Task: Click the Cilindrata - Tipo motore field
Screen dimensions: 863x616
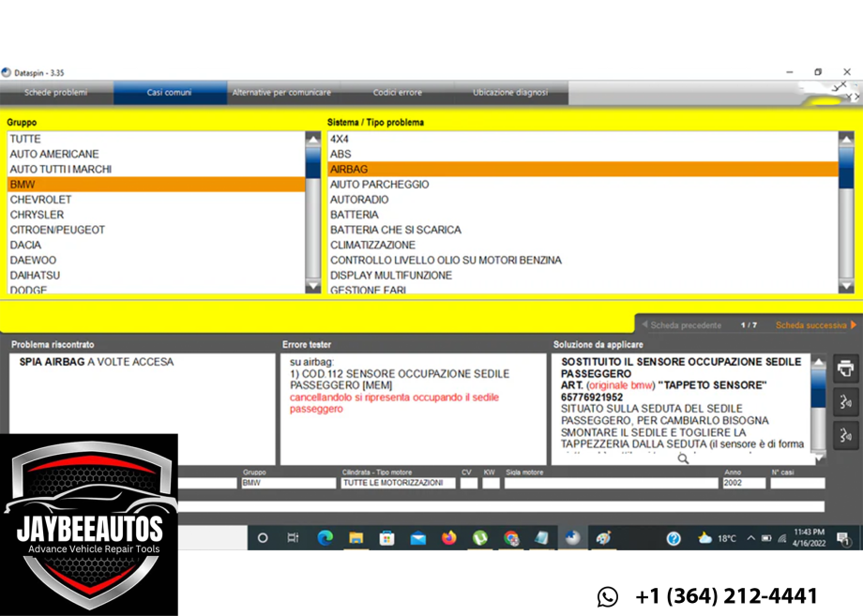Action: (x=398, y=483)
